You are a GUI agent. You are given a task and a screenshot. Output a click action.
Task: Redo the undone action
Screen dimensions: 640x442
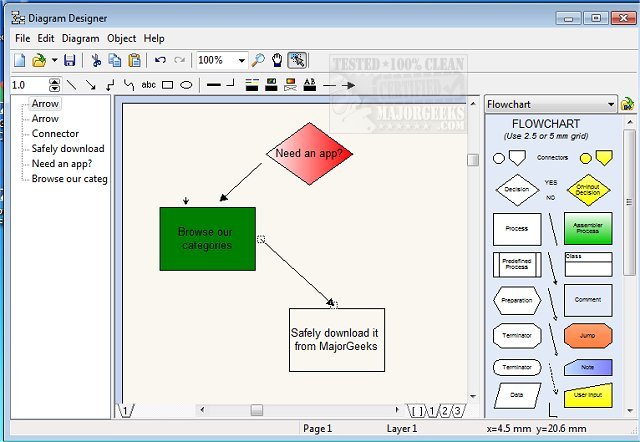tap(179, 60)
